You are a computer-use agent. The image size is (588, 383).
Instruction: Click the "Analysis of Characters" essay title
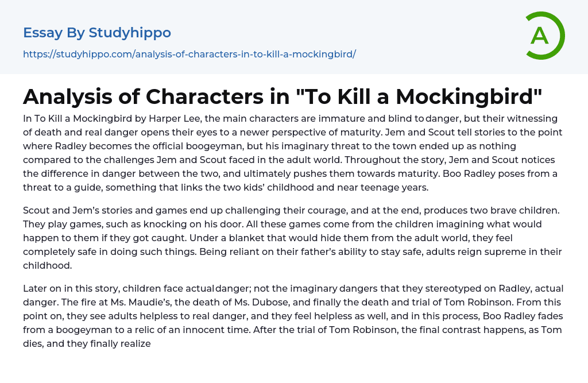coord(283,96)
